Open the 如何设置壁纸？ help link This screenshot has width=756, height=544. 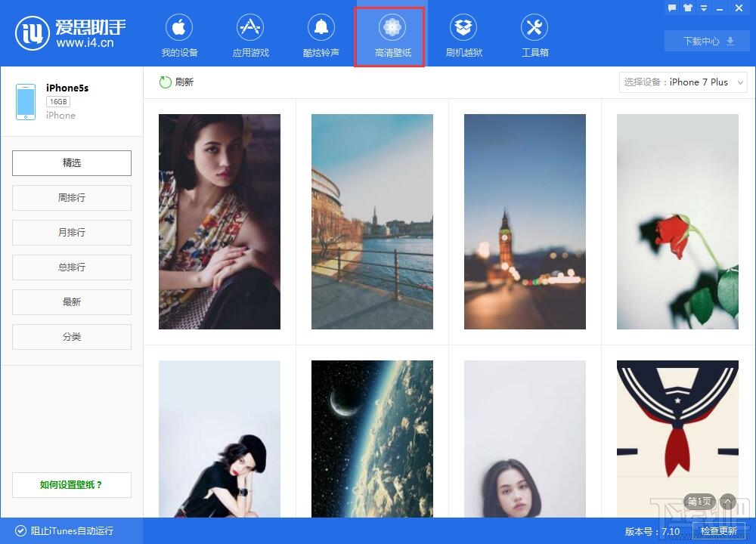[x=72, y=485]
